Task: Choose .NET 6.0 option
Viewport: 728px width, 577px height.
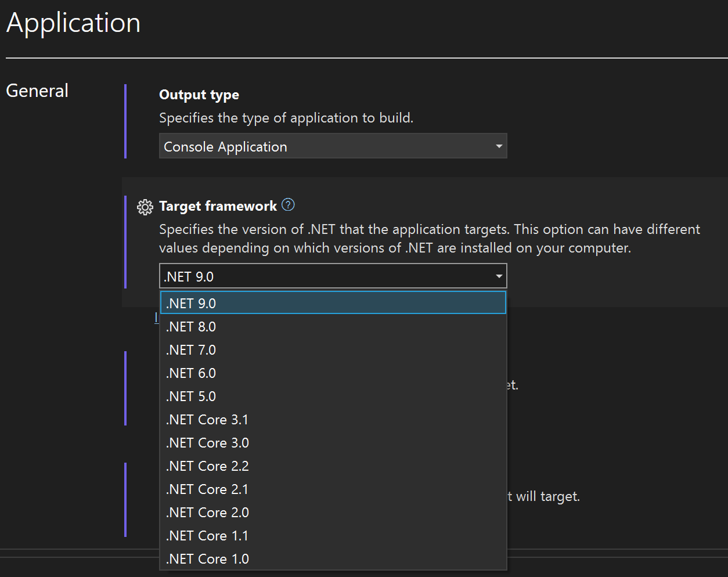Action: 333,373
